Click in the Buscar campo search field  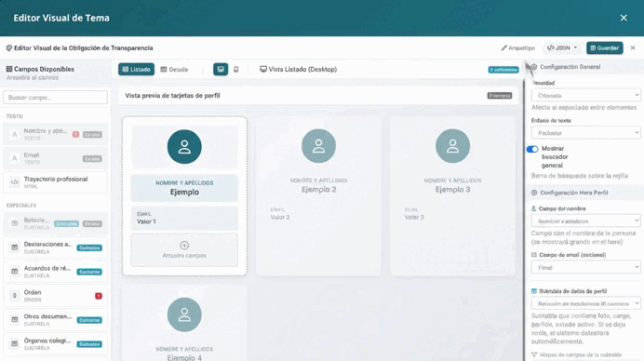tap(56, 98)
